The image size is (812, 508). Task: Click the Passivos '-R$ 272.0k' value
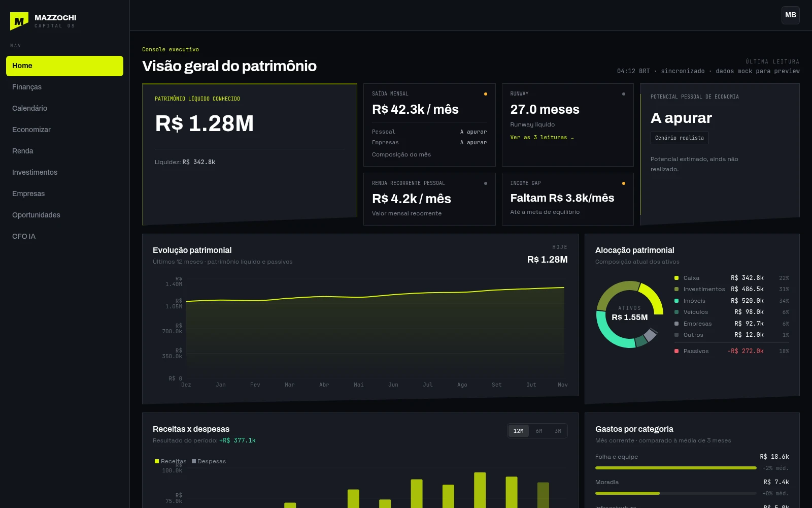point(746,351)
